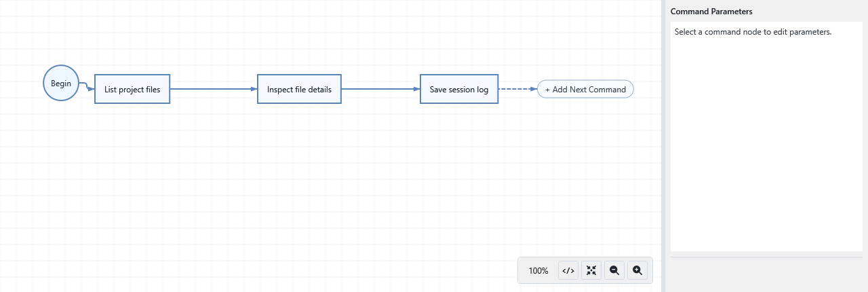
Task: Select the List project files node
Action: click(x=132, y=89)
